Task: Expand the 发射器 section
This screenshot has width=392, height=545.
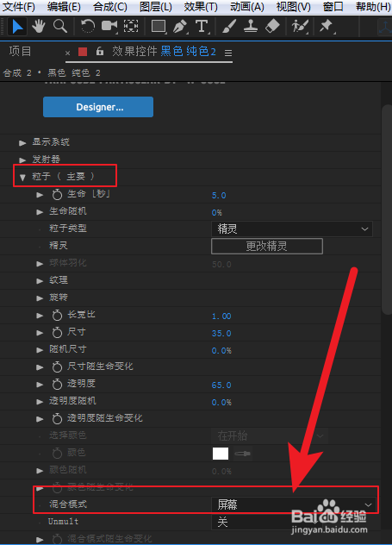Action: [22, 160]
